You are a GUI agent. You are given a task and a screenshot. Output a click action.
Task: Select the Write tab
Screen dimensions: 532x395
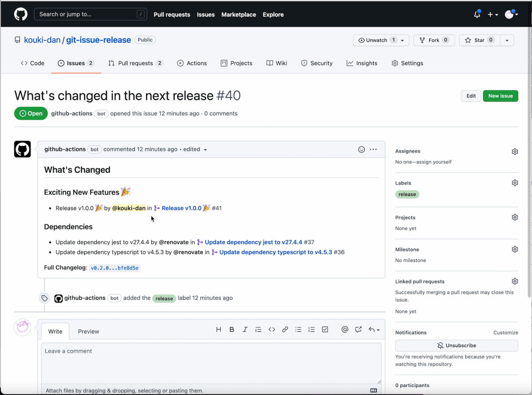click(x=55, y=331)
